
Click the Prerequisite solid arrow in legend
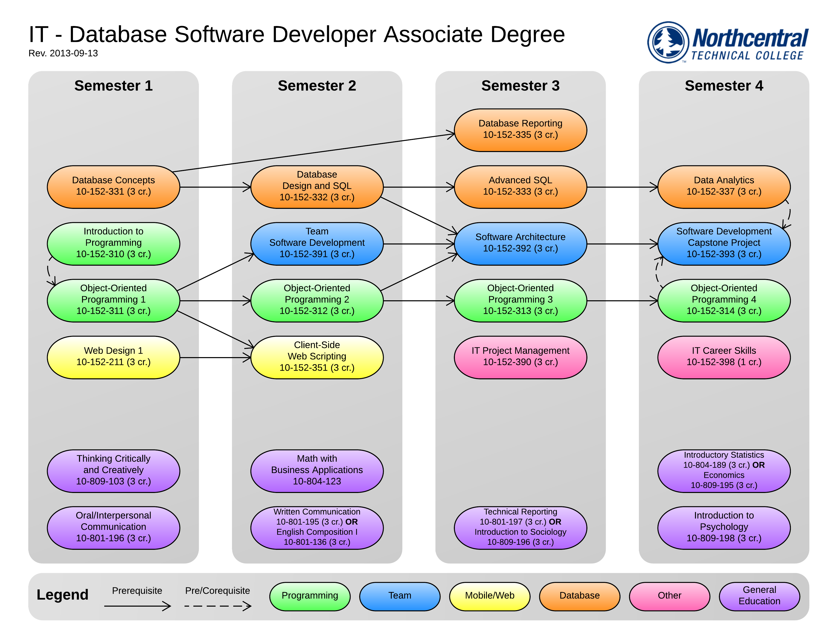tap(137, 606)
